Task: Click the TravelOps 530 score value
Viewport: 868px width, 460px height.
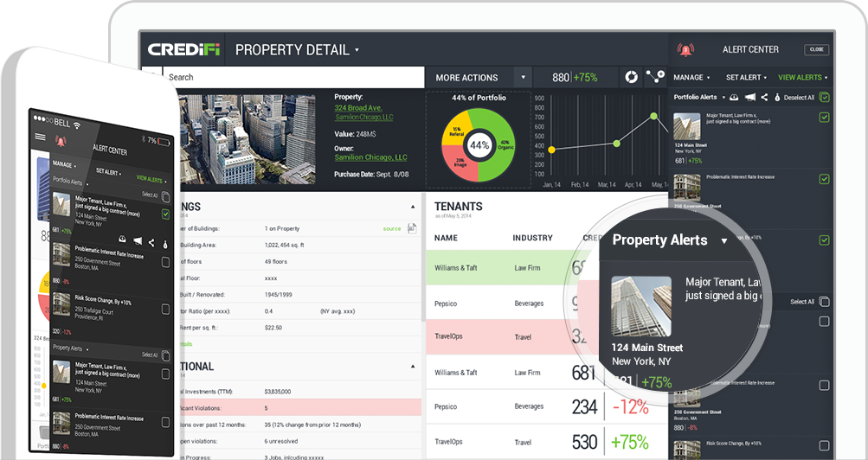Action: coord(584,442)
